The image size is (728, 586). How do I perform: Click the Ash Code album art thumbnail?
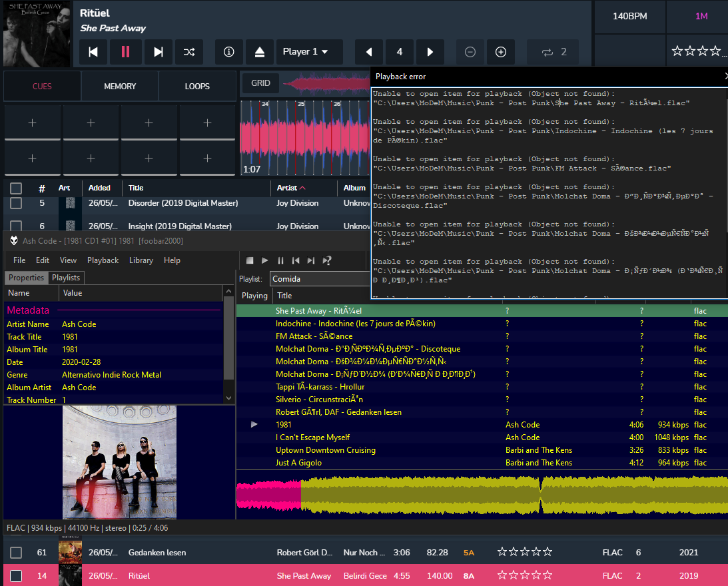coord(119,462)
